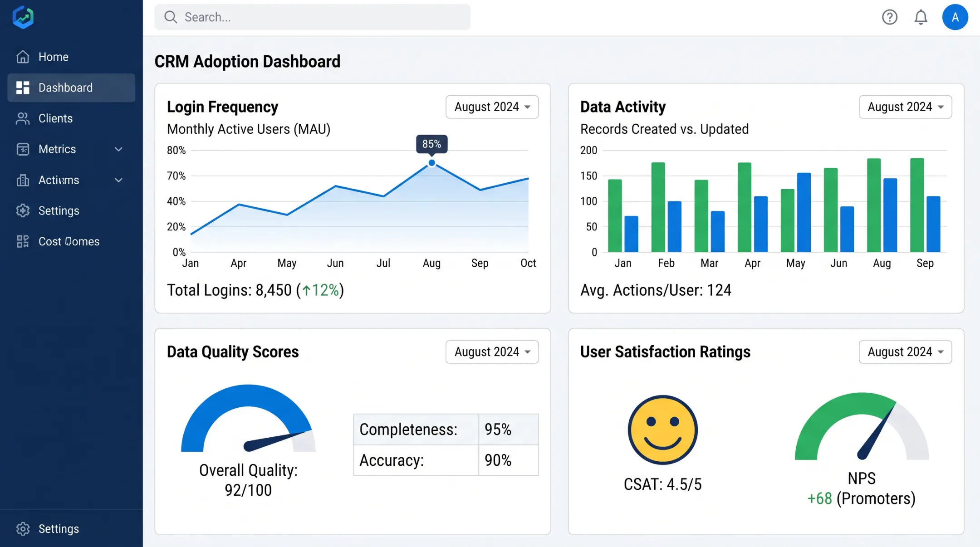Open help via question mark icon
Viewport: 980px width, 547px height.
[890, 17]
